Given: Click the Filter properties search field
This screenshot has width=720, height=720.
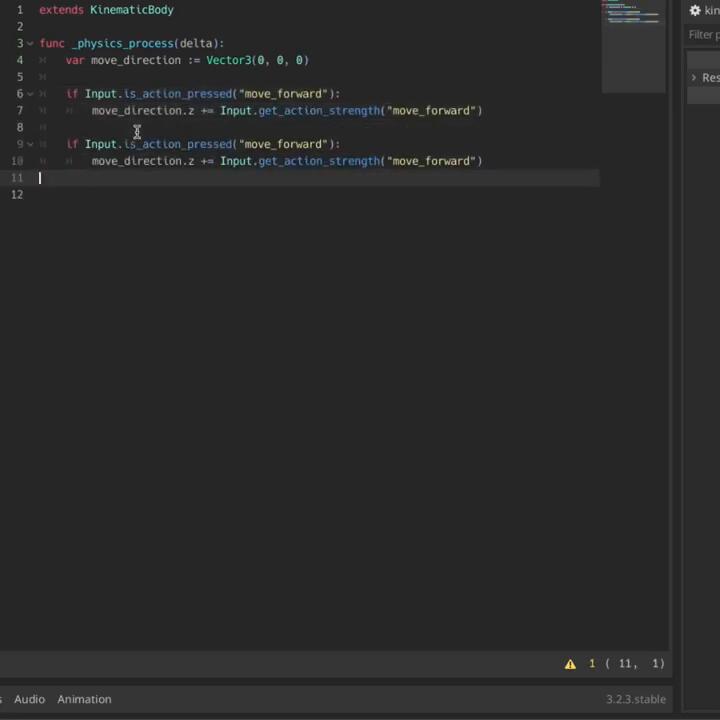Looking at the screenshot, I should (x=704, y=35).
